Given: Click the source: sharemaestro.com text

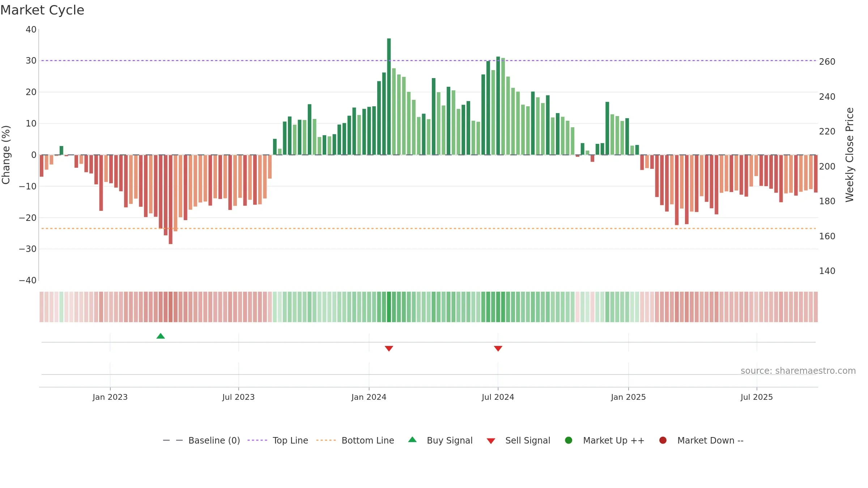Looking at the screenshot, I should [798, 371].
